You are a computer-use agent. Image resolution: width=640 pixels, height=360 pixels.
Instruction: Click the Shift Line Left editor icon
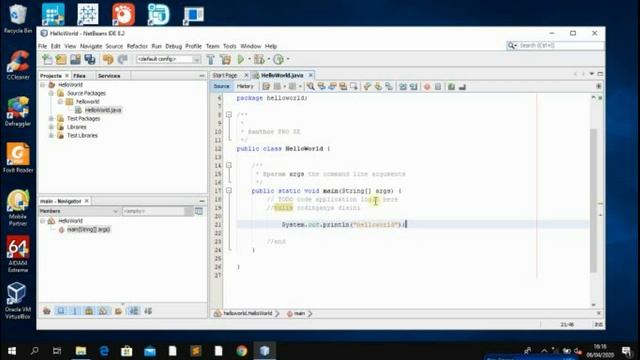(403, 87)
